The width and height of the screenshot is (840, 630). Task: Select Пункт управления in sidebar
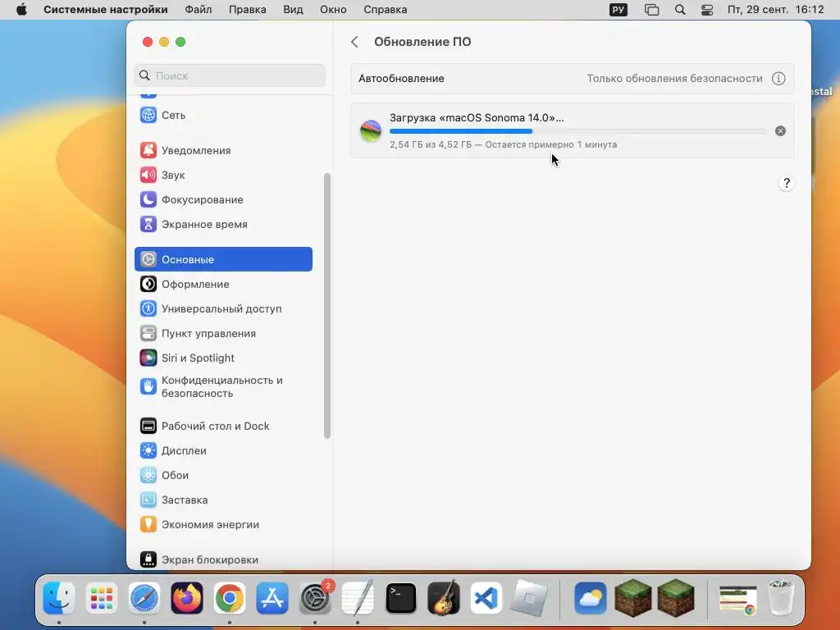223,333
